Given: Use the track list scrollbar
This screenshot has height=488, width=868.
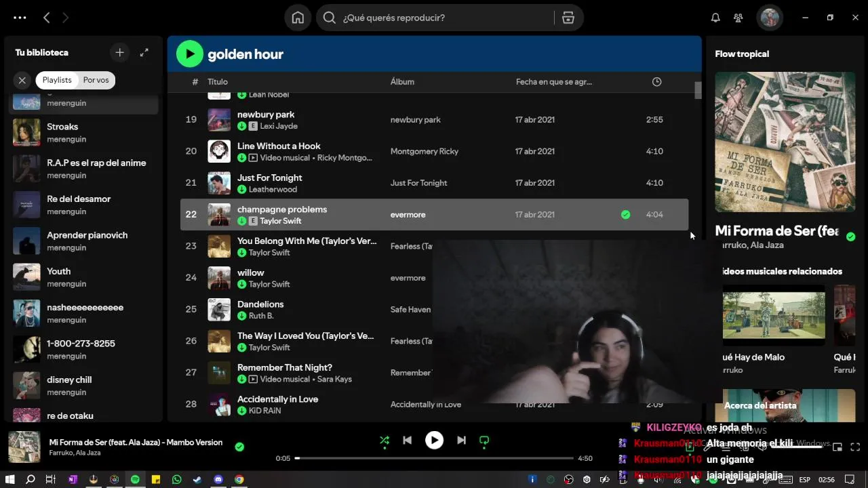Looking at the screenshot, I should 698,91.
